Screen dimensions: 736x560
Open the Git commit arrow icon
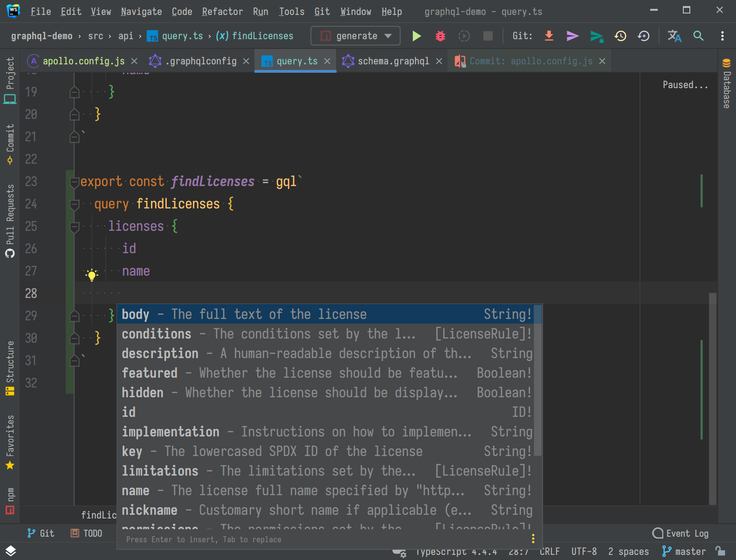(x=572, y=36)
